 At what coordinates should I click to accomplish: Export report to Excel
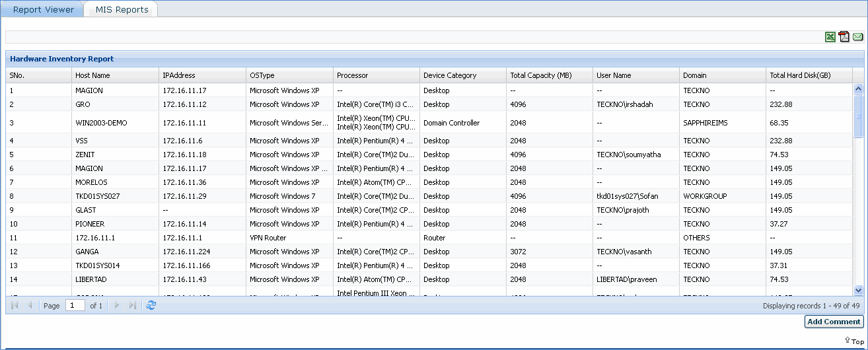tap(830, 37)
